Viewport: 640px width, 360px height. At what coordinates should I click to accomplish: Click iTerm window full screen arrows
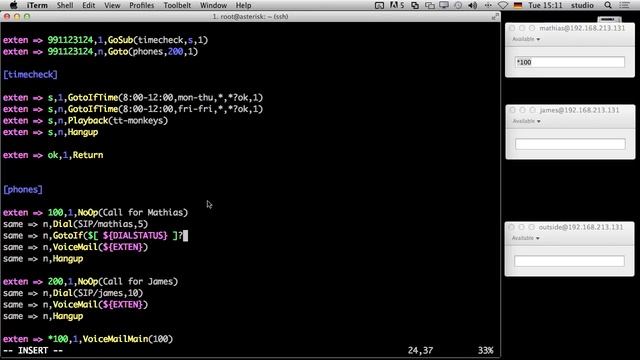tap(495, 16)
